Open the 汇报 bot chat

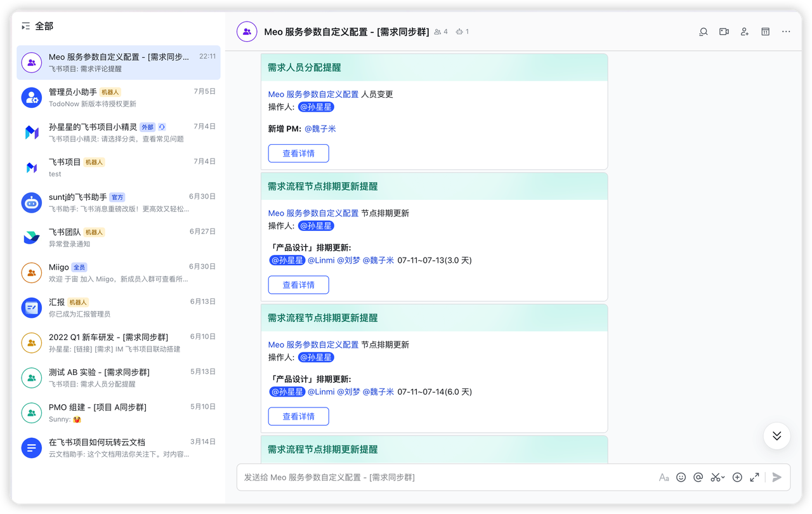click(x=119, y=308)
